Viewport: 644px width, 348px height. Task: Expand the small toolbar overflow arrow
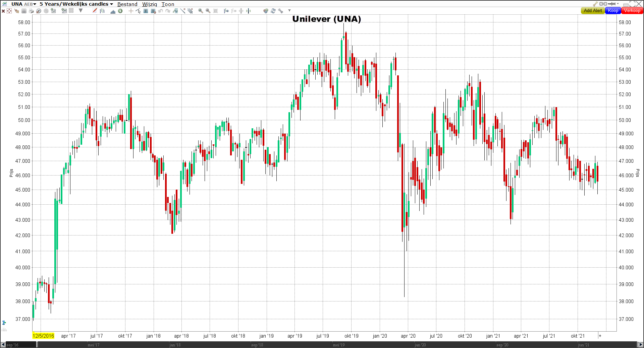tap(289, 10)
